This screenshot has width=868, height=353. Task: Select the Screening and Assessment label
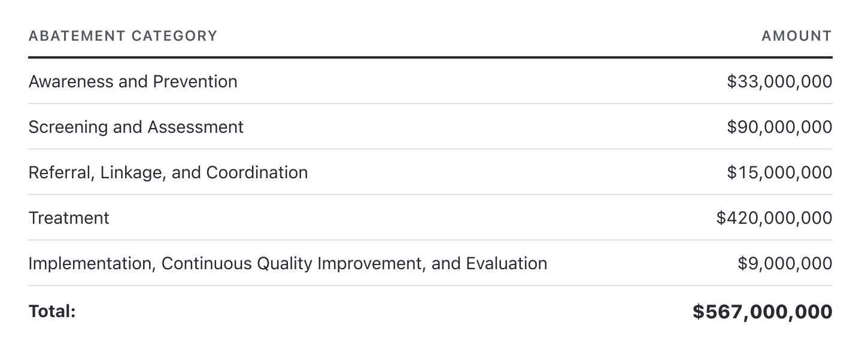[136, 127]
